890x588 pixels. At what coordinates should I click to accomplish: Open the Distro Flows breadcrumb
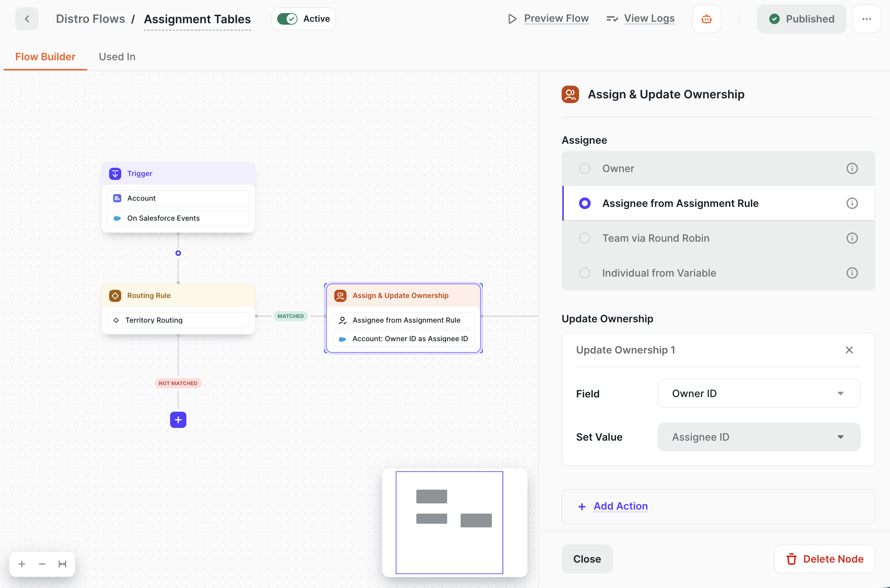[x=90, y=19]
